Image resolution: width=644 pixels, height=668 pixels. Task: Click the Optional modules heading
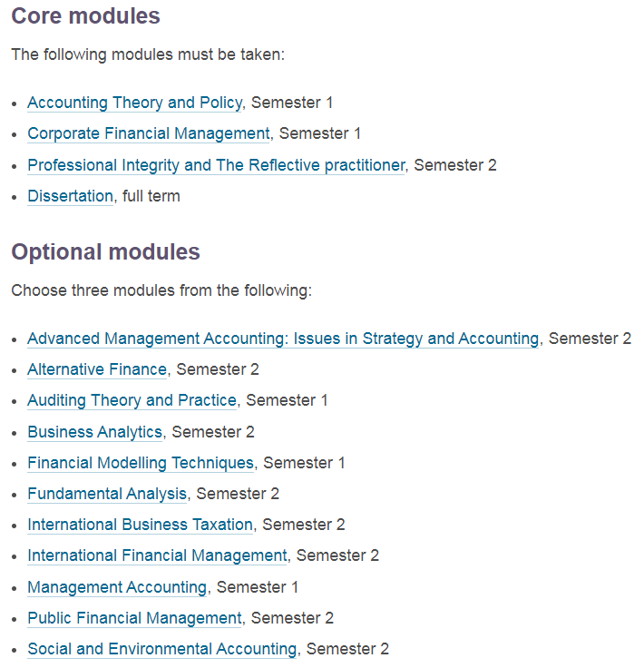click(x=105, y=251)
